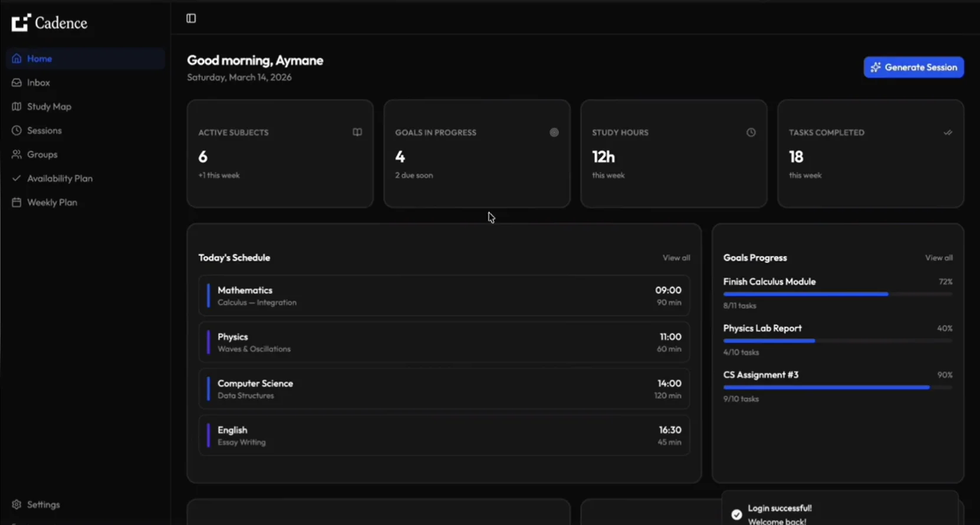Image resolution: width=980 pixels, height=525 pixels.
Task: Click the clock icon in Study Hours card
Action: click(x=751, y=133)
